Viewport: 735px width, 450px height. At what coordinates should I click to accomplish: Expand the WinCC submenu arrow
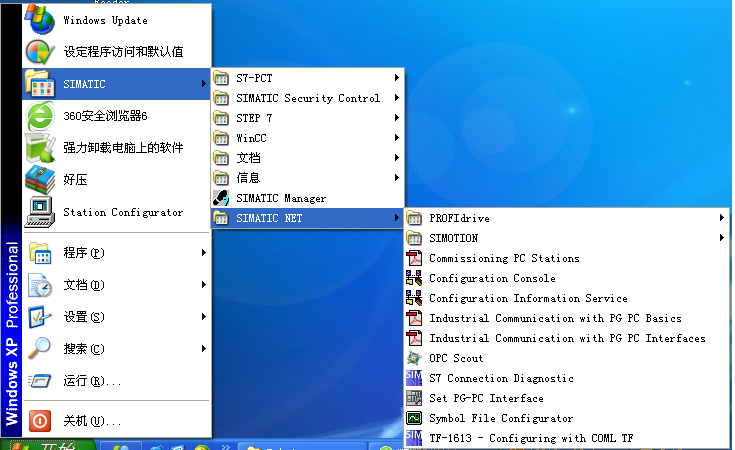point(397,138)
